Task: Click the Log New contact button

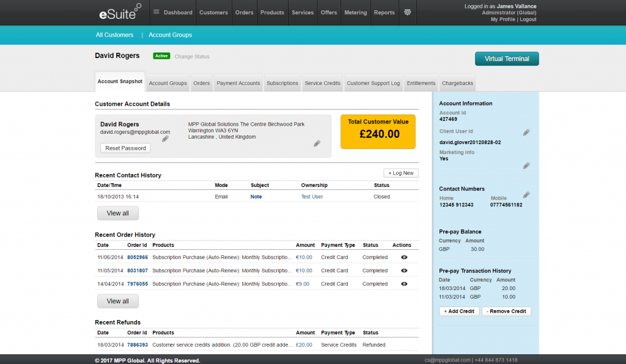Action: (x=401, y=173)
